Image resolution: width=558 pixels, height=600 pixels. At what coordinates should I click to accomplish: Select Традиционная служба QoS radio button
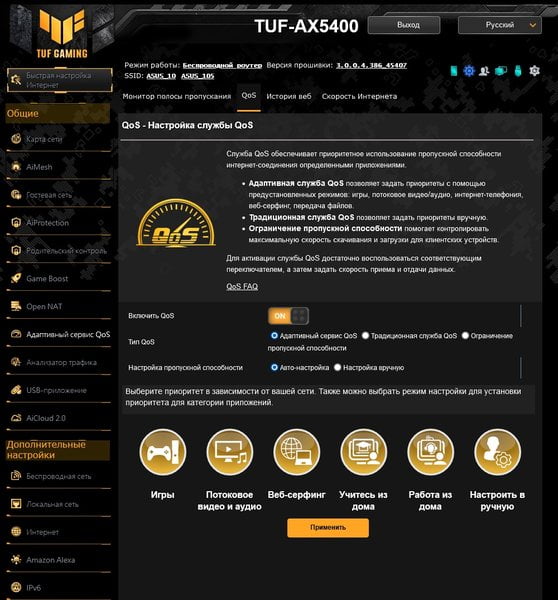point(365,336)
